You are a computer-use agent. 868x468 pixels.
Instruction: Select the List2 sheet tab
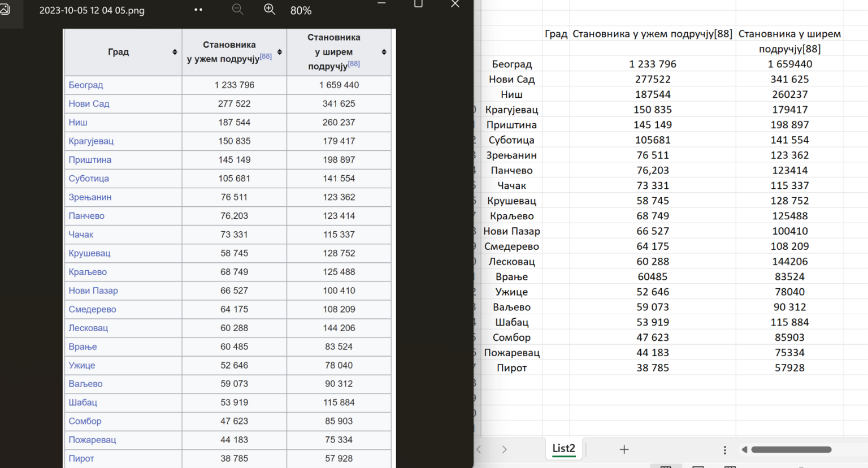point(563,448)
